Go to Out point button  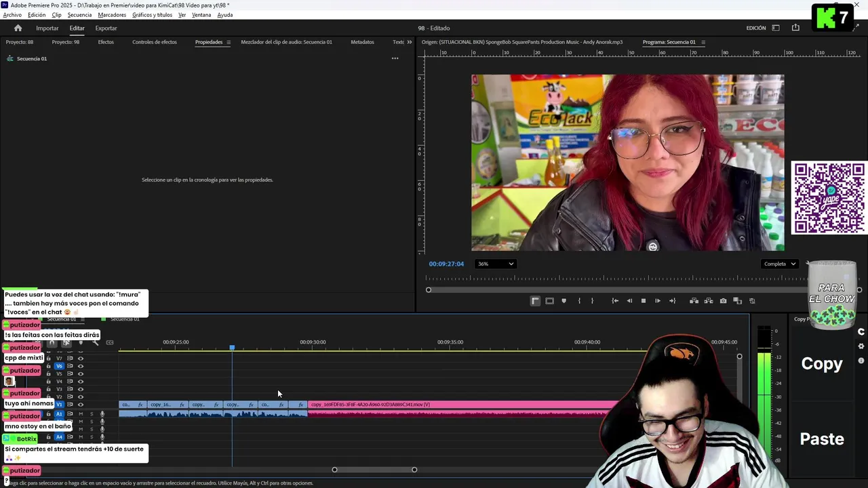pos(672,301)
